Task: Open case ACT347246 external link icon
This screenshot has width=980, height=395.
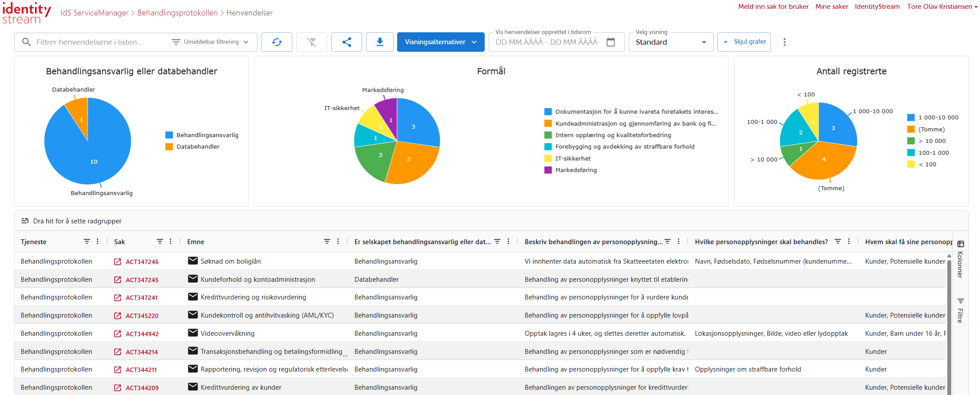Action: pos(118,262)
